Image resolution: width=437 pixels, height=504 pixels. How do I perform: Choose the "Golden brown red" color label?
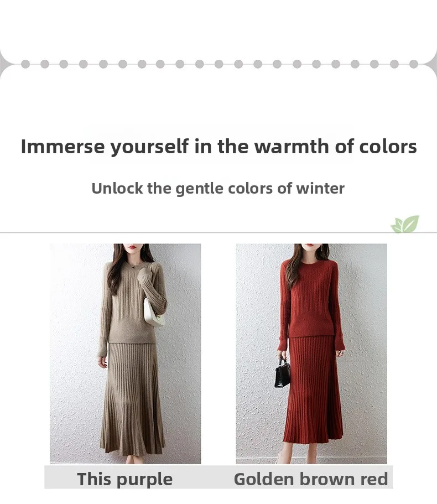tap(311, 479)
